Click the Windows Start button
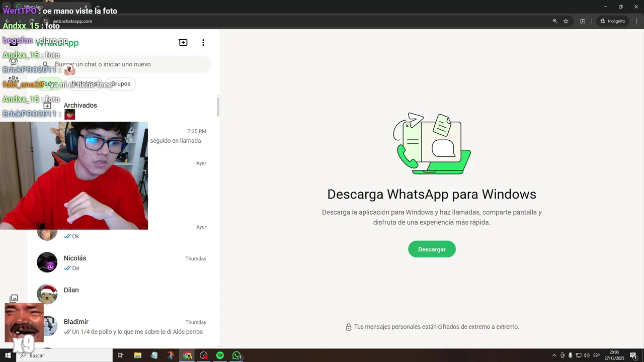 tap(8, 355)
